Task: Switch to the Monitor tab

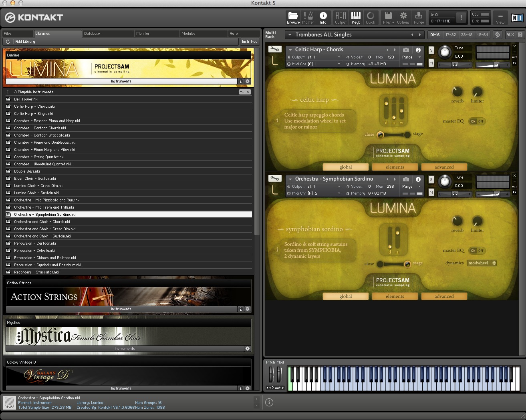Action: pos(157,34)
